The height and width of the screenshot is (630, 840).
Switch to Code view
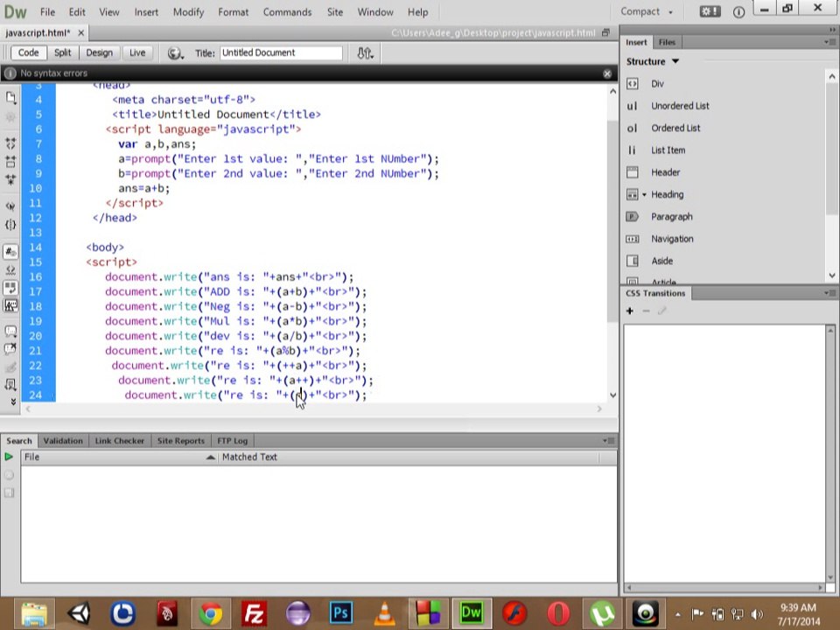(x=28, y=52)
